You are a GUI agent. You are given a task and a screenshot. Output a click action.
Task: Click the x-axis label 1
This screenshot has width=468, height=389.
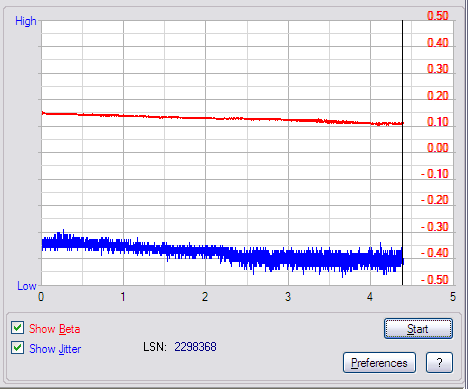point(123,296)
